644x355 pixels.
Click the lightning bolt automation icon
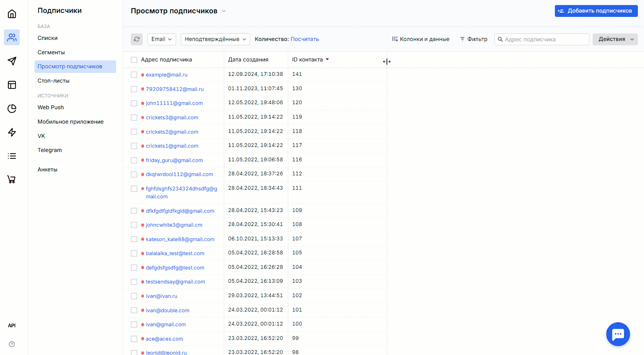coord(12,132)
